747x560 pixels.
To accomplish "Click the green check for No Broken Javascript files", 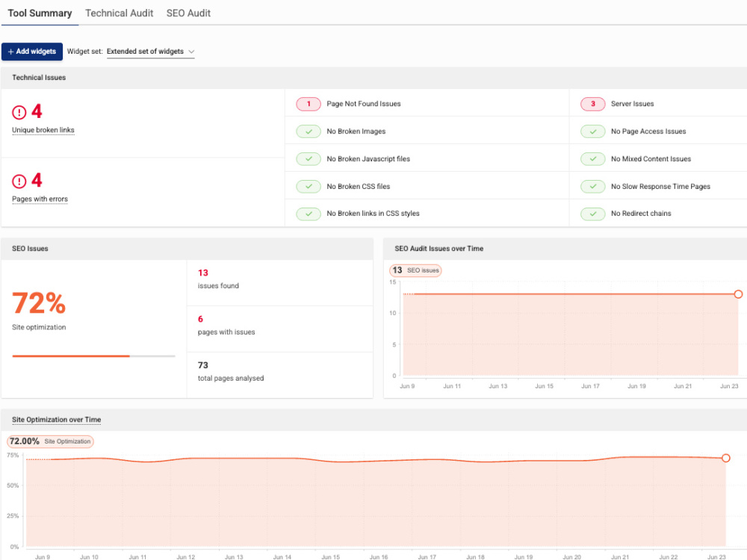I will tap(309, 158).
